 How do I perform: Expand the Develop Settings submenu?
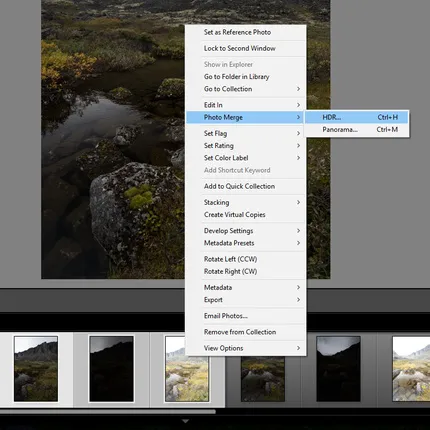pos(246,231)
